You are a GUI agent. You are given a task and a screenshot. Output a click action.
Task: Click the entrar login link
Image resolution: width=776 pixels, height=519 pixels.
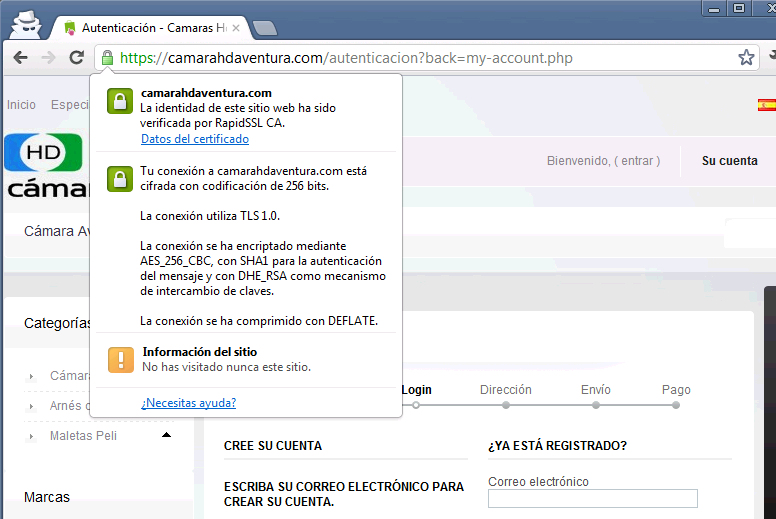click(637, 161)
